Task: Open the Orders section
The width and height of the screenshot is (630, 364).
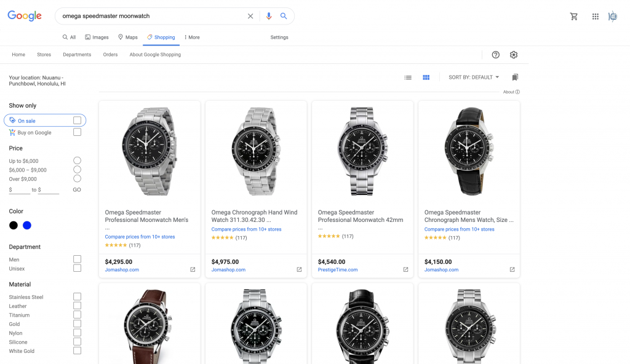Action: point(110,55)
